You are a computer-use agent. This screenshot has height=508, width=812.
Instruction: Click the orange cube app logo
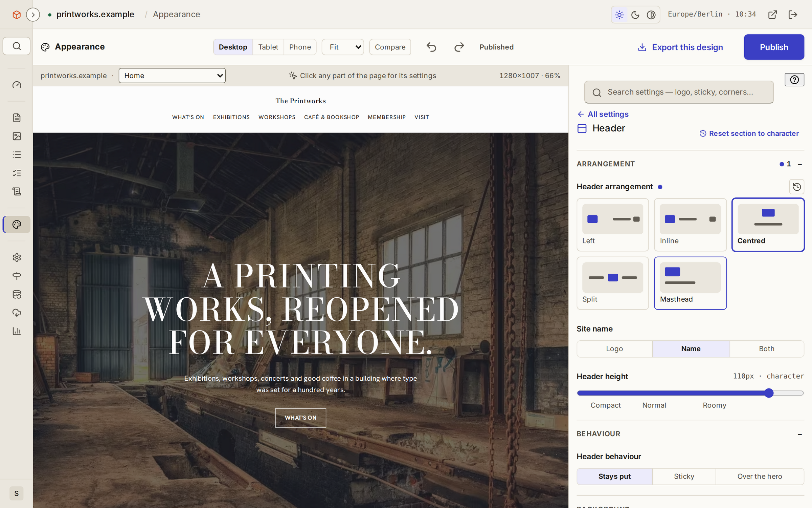pyautogui.click(x=17, y=15)
